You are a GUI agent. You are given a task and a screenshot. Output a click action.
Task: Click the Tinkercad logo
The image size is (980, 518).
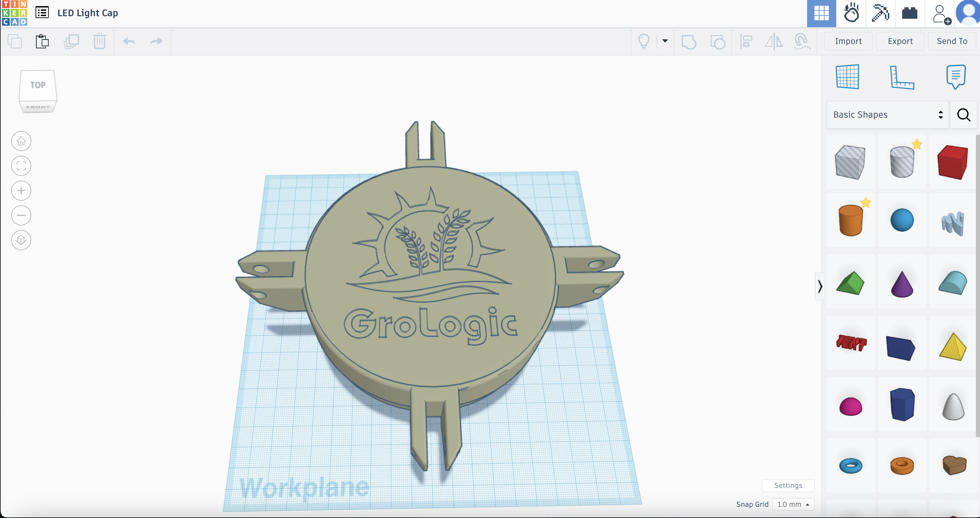click(14, 13)
